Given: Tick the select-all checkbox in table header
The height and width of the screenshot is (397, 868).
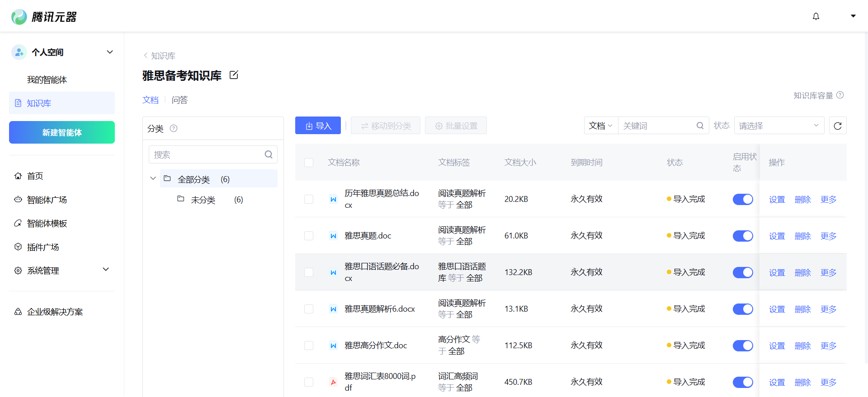Looking at the screenshot, I should 309,163.
